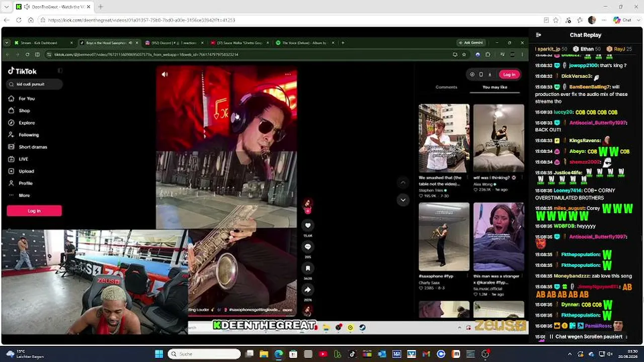Click the TikTok logo in the sidebar

coord(22,71)
